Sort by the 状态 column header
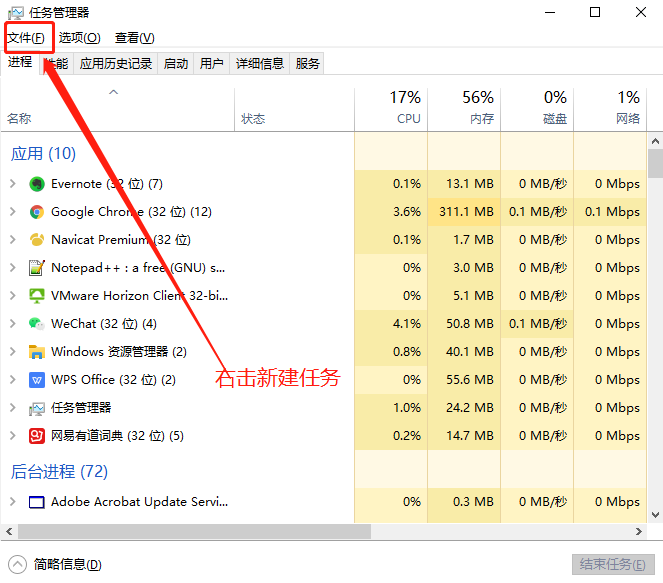The width and height of the screenshot is (663, 583). click(x=294, y=109)
